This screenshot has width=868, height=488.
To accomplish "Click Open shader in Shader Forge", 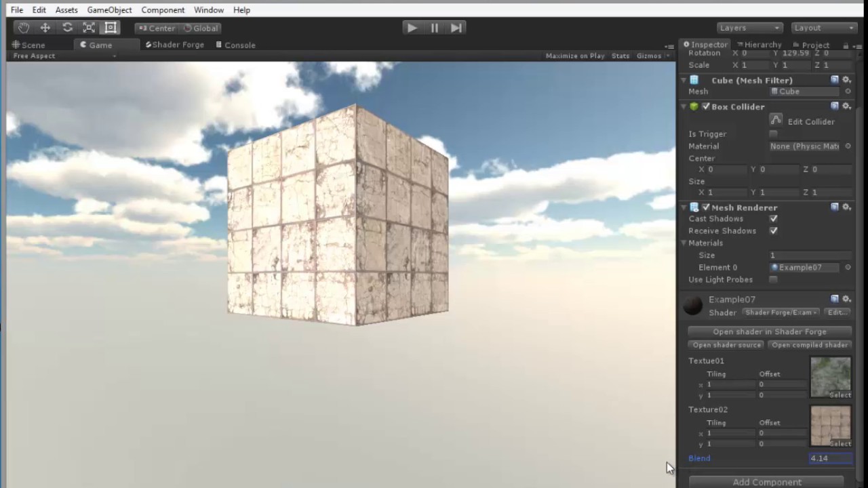I will point(769,331).
